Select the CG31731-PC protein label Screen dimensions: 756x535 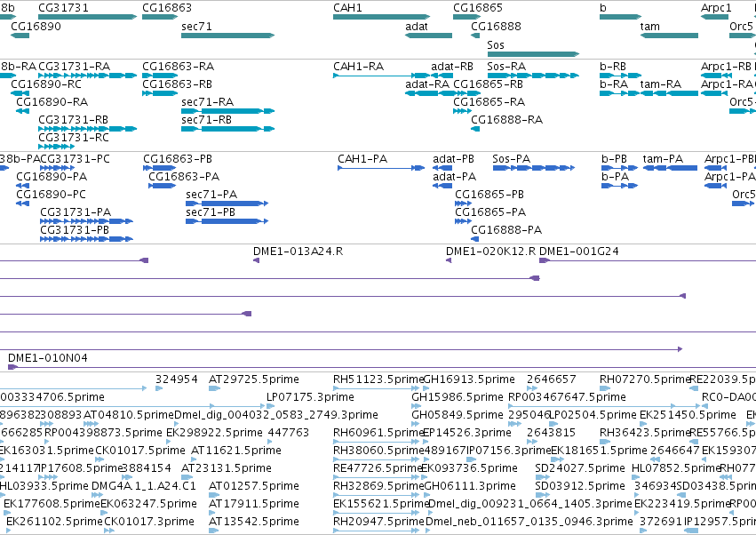[x=75, y=159]
